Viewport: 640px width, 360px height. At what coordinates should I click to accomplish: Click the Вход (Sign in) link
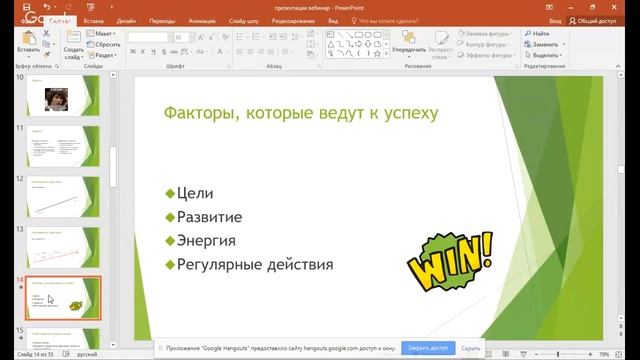tap(555, 21)
